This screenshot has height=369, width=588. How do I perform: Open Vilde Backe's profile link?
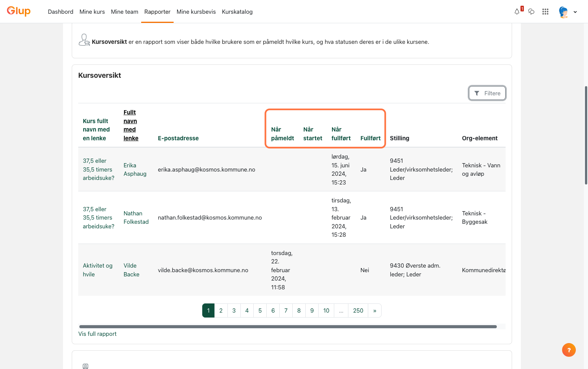click(x=131, y=270)
